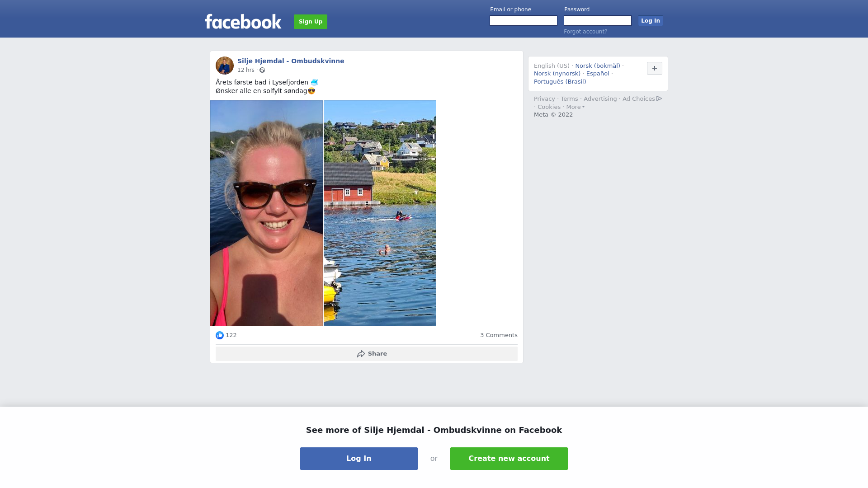Open Silje Hjemdal's profile picture
The image size is (868, 488).
click(x=225, y=66)
